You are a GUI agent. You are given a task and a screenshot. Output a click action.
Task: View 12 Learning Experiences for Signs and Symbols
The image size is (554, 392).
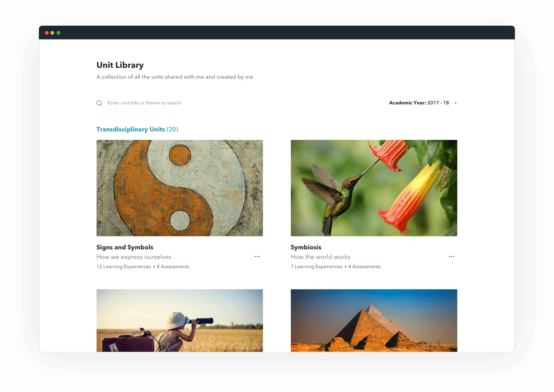[124, 266]
